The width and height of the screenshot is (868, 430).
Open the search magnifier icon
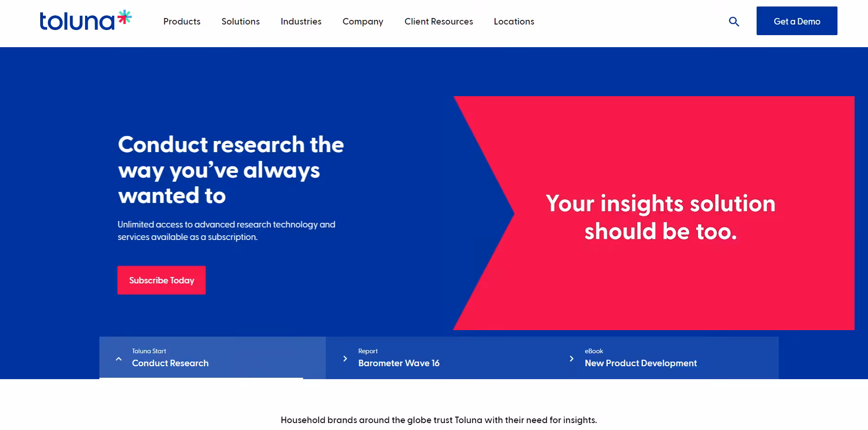click(734, 21)
